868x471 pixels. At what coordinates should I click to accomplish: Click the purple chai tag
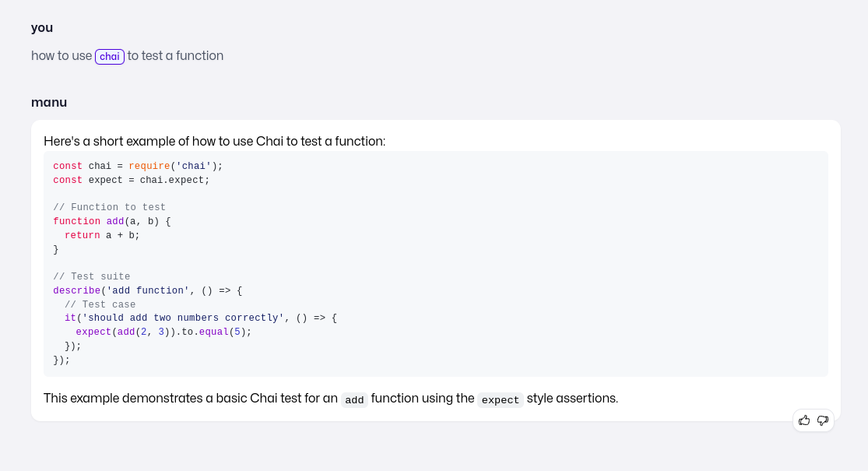pyautogui.click(x=110, y=56)
